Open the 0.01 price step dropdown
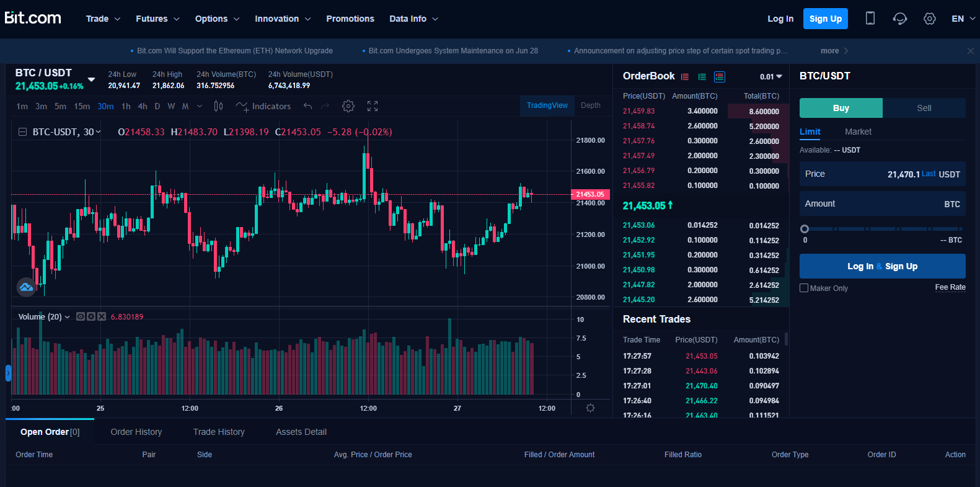Screen dimensions: 980x487 tap(771, 77)
